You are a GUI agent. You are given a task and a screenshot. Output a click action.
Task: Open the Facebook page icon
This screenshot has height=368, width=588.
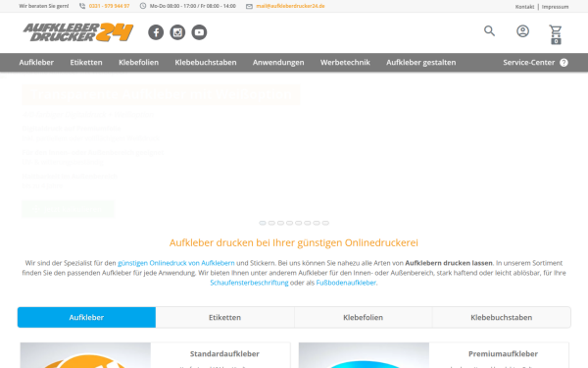tap(156, 32)
